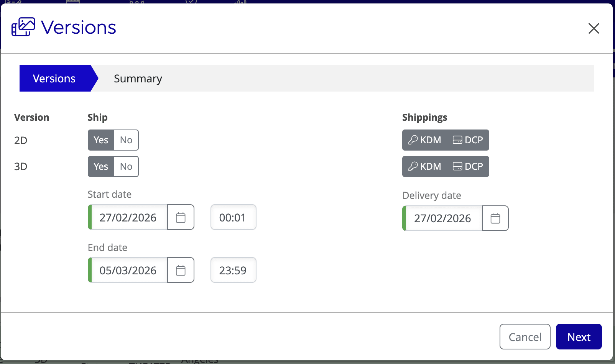Cancel the Versions dialog
The width and height of the screenshot is (615, 364).
click(525, 337)
